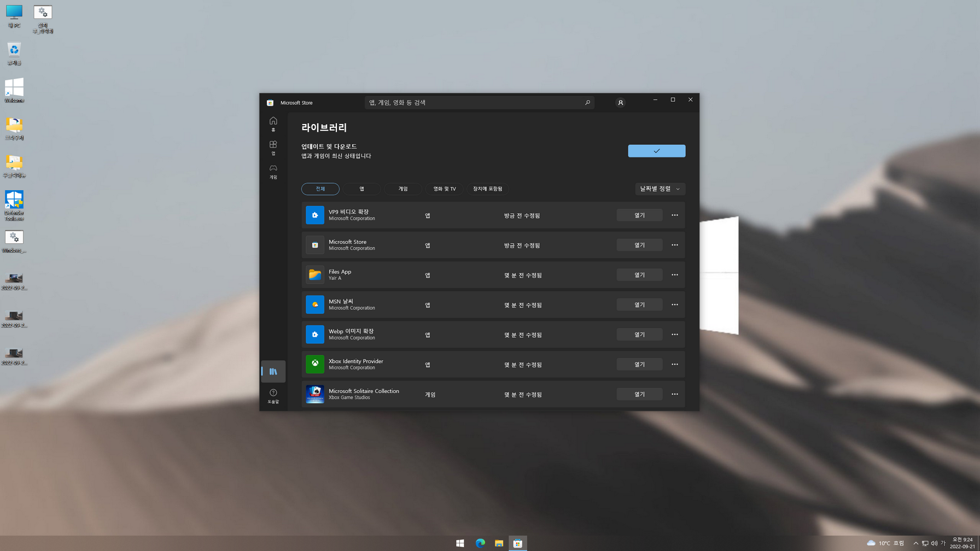Click the Xbox Identity Provider title text

pyautogui.click(x=355, y=361)
